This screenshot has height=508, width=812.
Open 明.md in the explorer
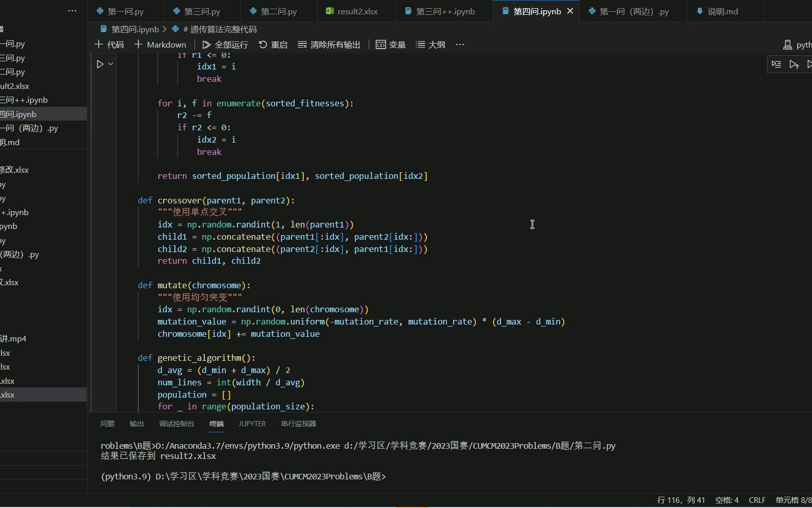43,142
